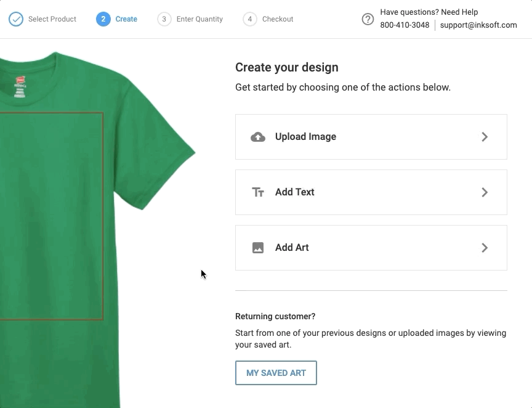
Task: Open the help question mark icon
Action: point(368,19)
